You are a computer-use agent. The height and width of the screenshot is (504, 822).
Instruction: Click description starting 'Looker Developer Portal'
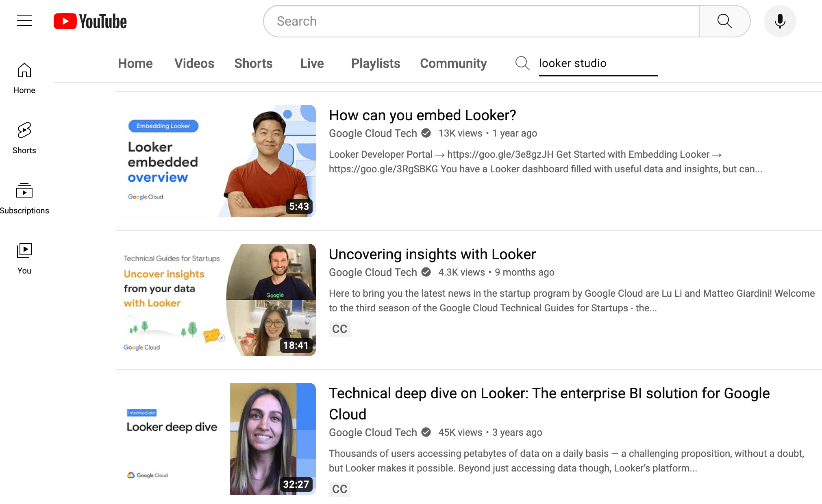546,162
